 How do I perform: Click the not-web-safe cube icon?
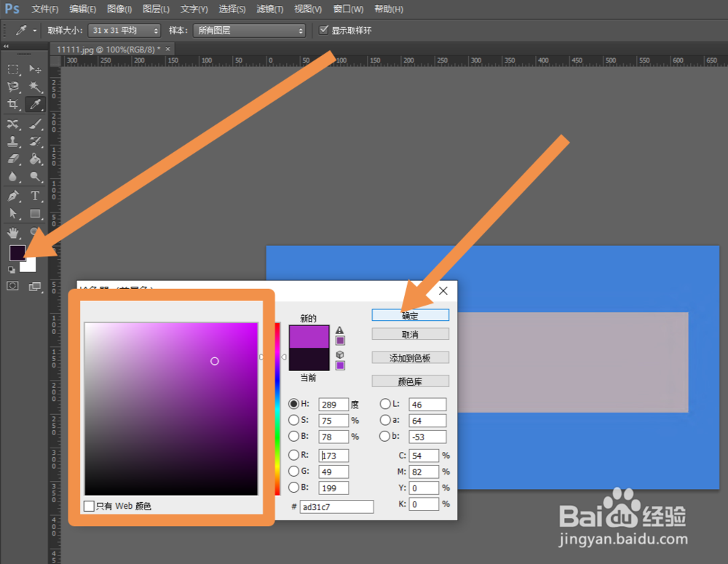point(340,354)
